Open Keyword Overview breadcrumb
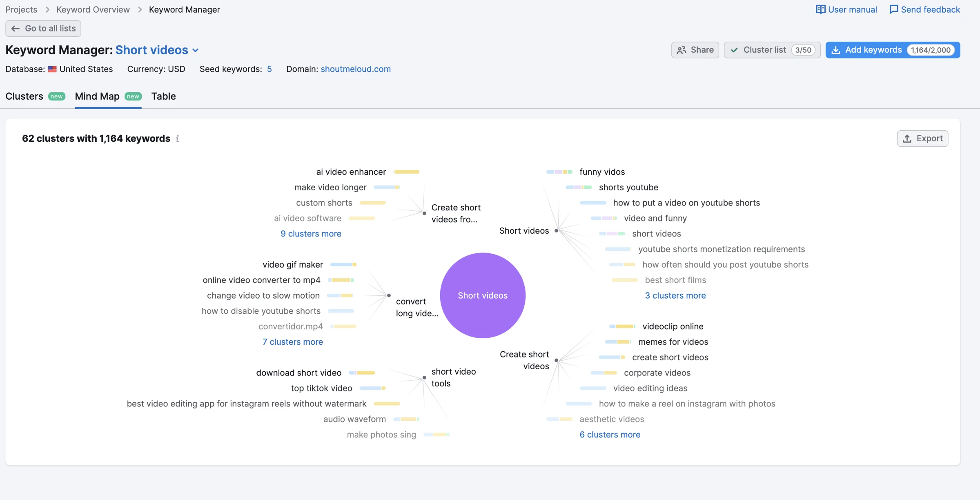Screen dimensions: 980x500 pos(93,9)
